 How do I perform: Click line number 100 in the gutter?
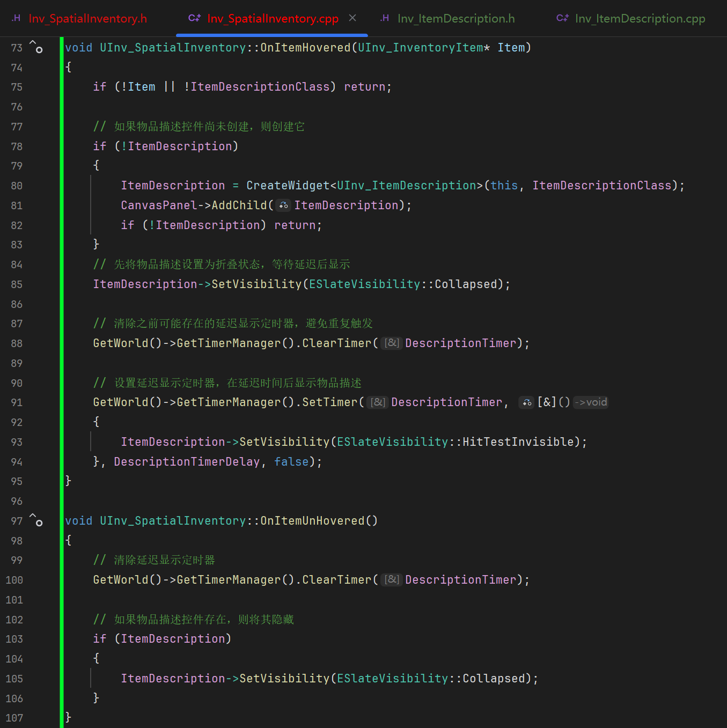tap(14, 580)
